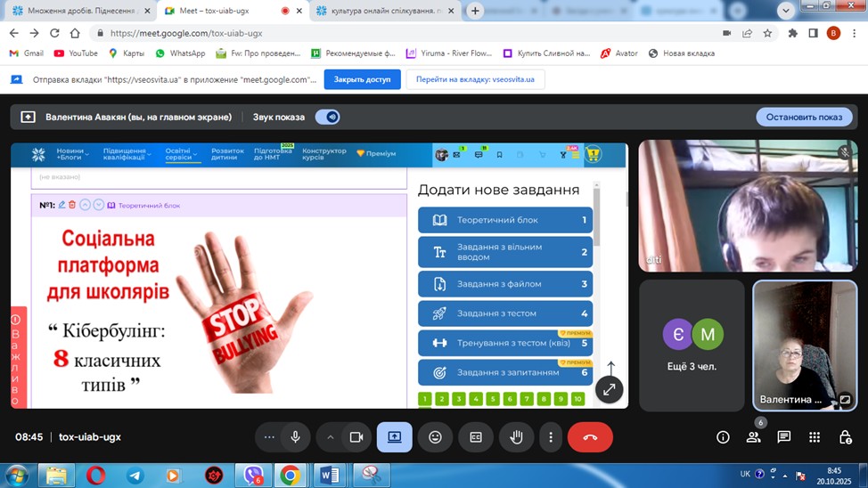
Task: Open more options three-dot menu
Action: click(551, 437)
